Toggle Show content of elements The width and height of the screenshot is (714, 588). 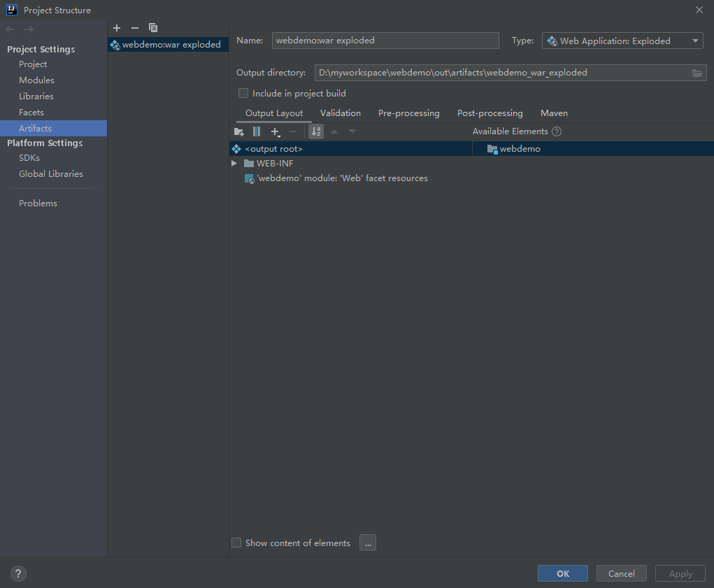pos(236,543)
